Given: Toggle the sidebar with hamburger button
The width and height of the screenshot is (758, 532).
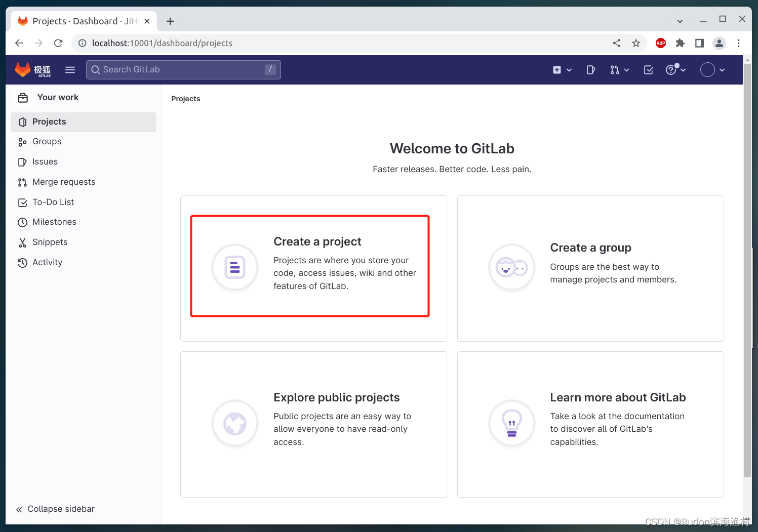Looking at the screenshot, I should (70, 70).
